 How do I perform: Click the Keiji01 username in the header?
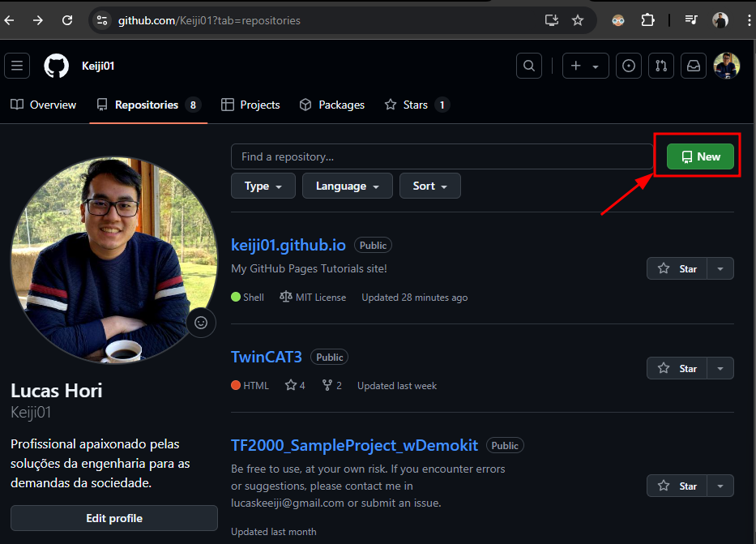pyautogui.click(x=98, y=66)
